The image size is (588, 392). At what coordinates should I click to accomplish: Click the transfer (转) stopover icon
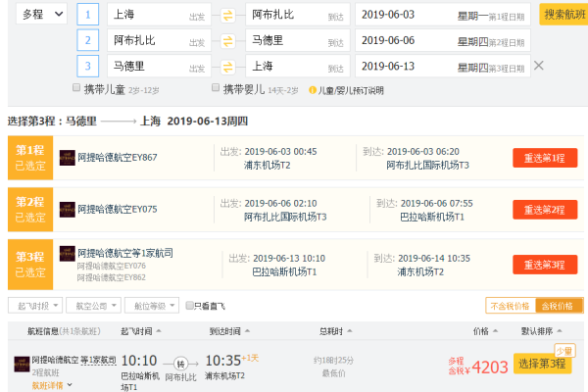(x=180, y=364)
